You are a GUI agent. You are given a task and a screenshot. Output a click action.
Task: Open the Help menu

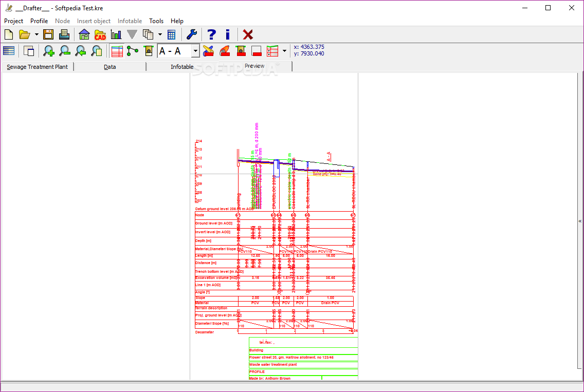tap(177, 21)
